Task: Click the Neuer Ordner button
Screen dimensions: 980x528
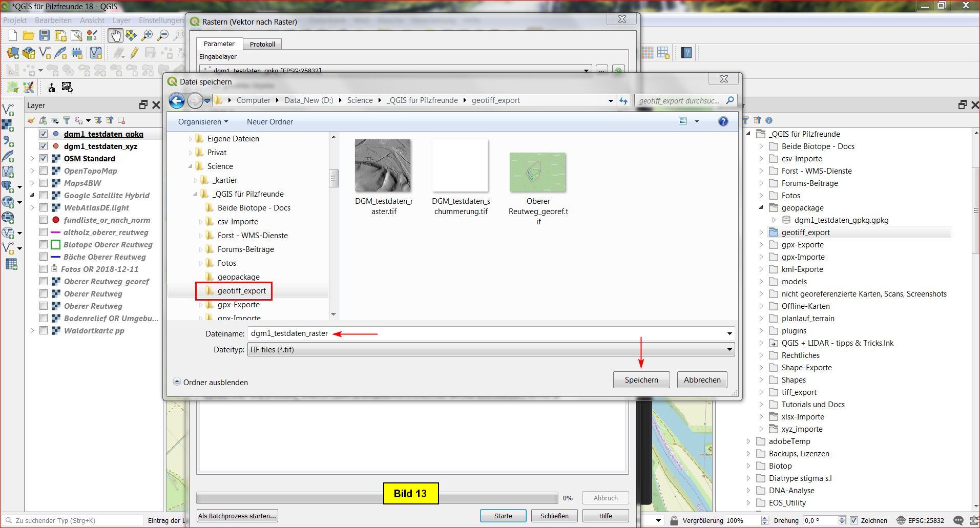Action: click(270, 122)
